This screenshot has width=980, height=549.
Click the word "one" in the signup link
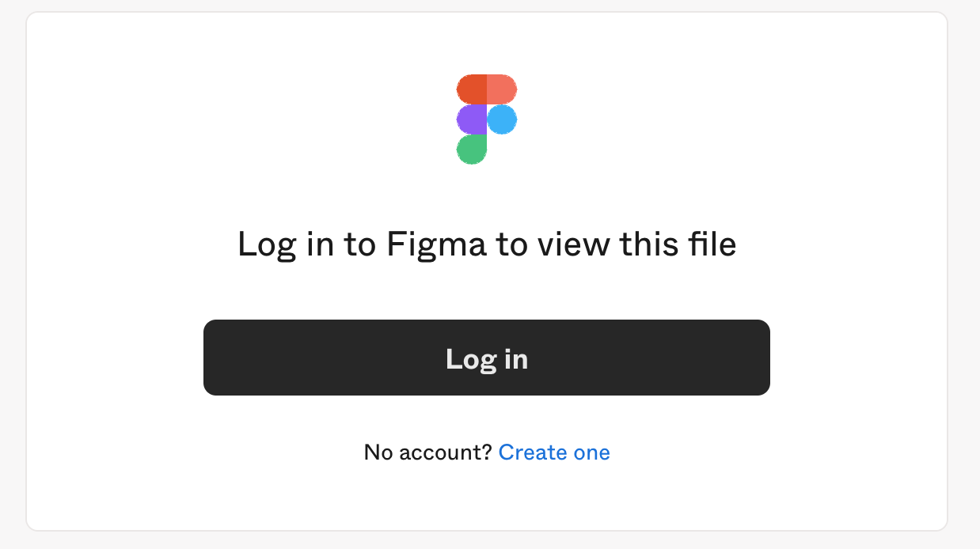(x=591, y=452)
